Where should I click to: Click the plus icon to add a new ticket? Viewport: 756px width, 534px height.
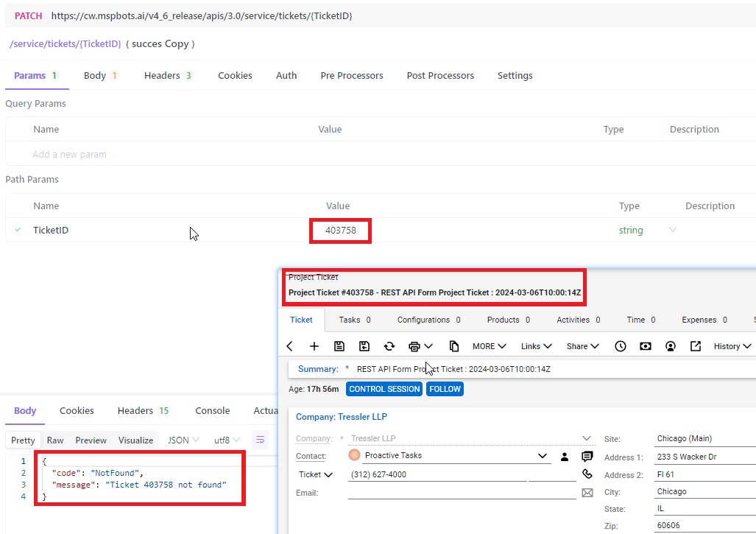pyautogui.click(x=314, y=346)
